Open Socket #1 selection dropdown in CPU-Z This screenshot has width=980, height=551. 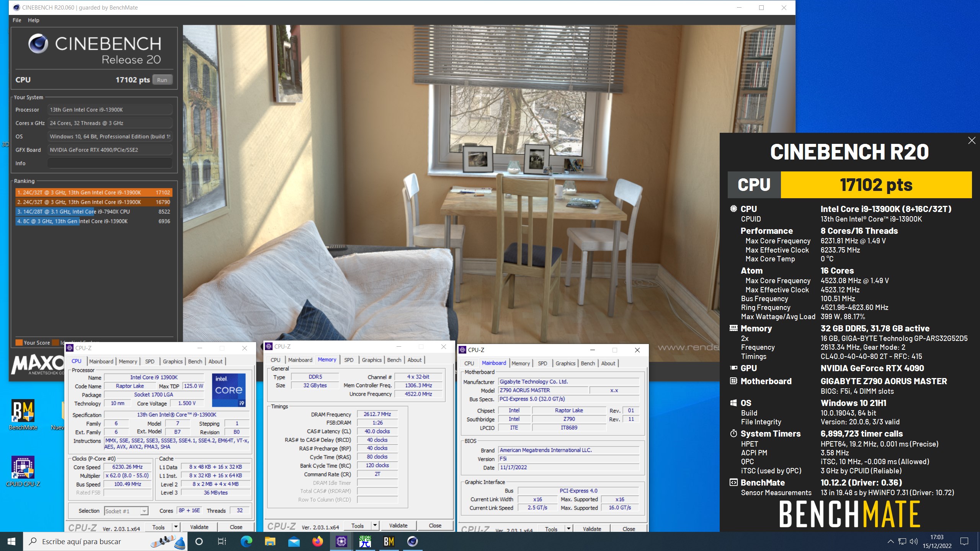click(x=144, y=511)
